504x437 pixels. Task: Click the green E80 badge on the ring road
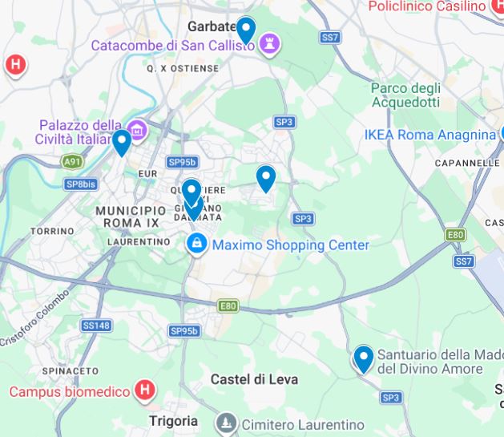point(228,305)
